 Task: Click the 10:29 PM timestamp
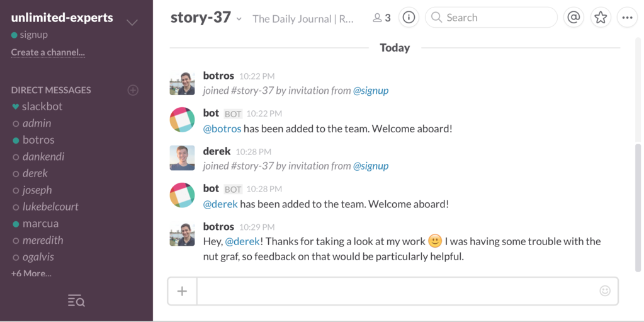coord(257,227)
